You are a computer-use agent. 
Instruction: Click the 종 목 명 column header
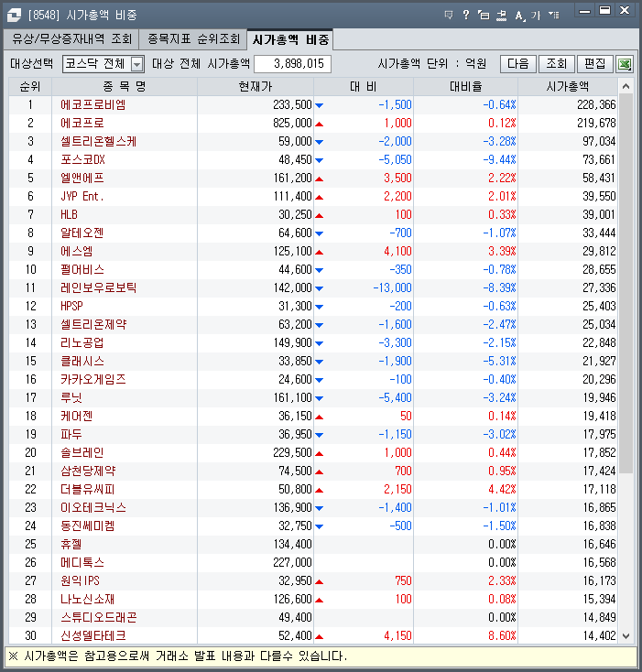pyautogui.click(x=125, y=87)
